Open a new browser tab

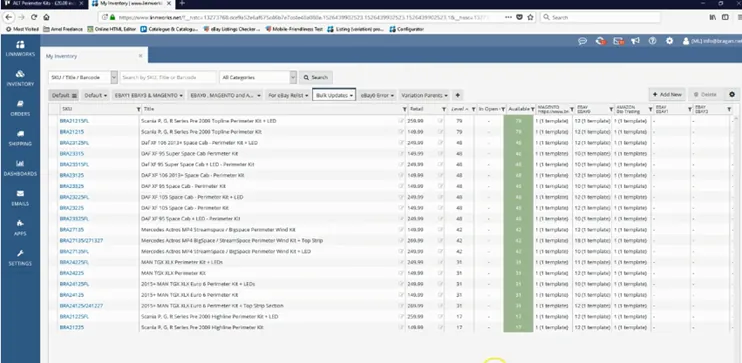(x=182, y=3)
